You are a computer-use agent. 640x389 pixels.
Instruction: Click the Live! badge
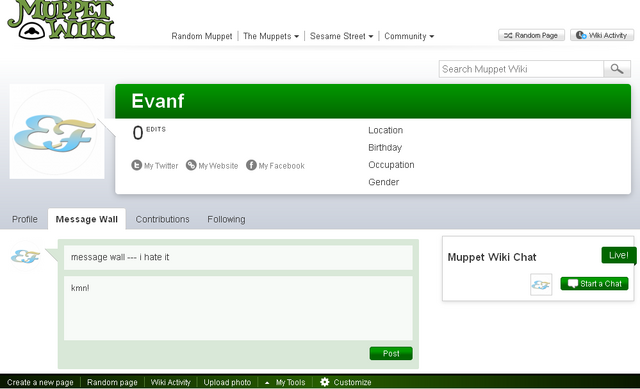pyautogui.click(x=619, y=255)
